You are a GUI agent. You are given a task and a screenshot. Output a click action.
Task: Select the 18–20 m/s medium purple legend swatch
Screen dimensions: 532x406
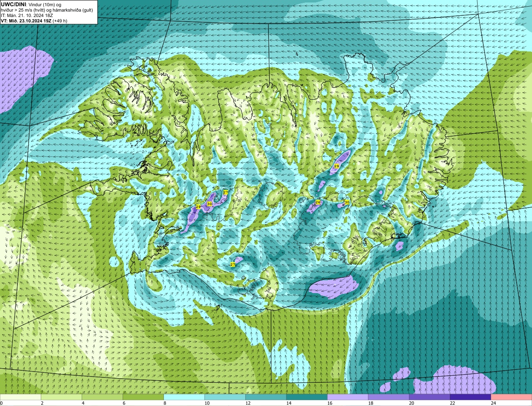pos(389,397)
